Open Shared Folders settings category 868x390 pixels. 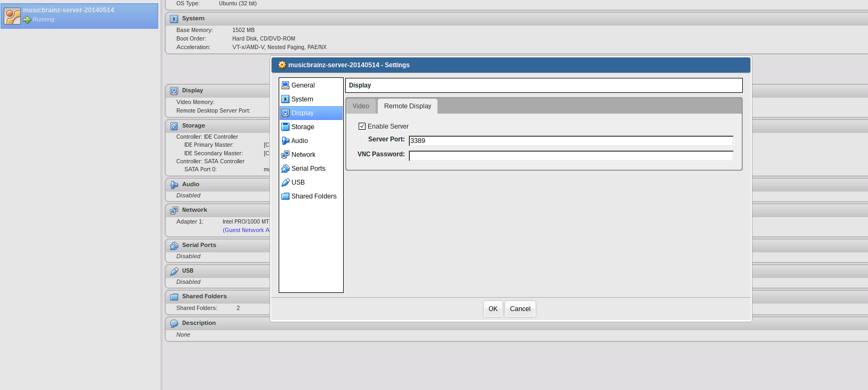pyautogui.click(x=311, y=196)
